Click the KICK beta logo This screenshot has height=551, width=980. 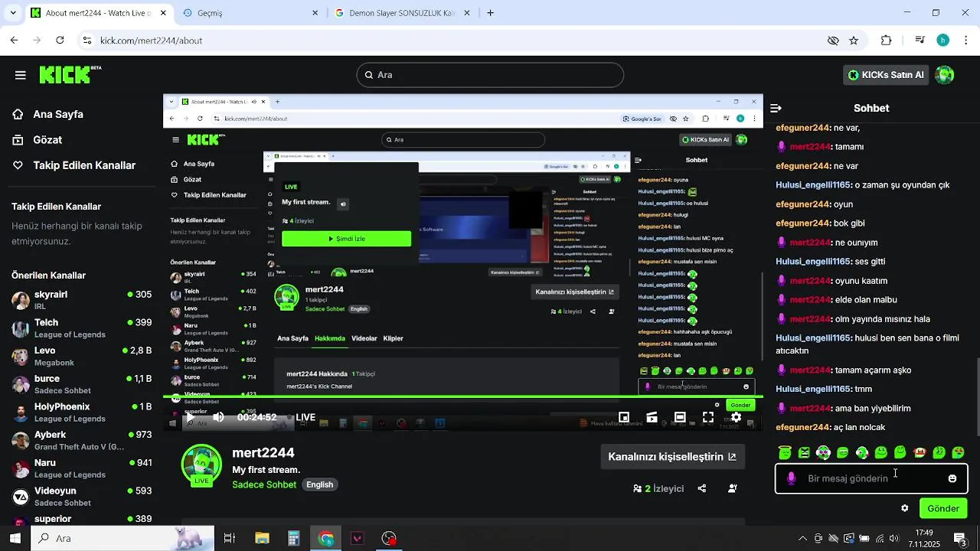point(70,74)
